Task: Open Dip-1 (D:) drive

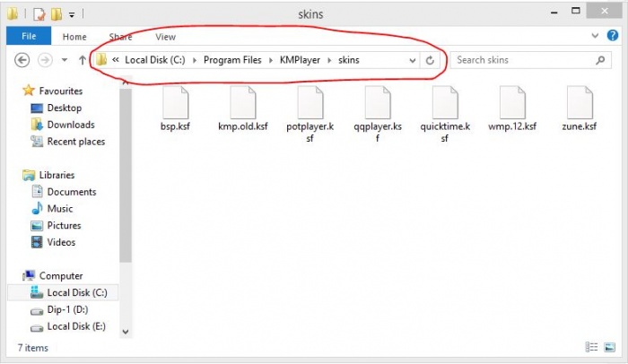Action: tap(59, 309)
